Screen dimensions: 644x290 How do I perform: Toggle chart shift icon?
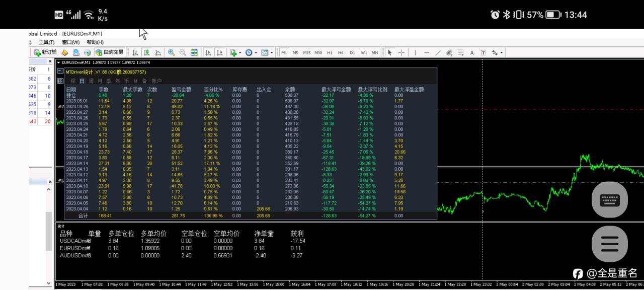219,52
